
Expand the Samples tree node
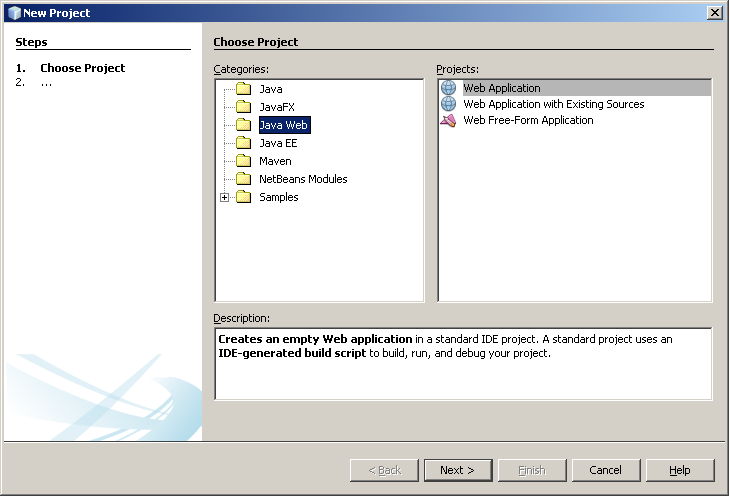point(224,197)
